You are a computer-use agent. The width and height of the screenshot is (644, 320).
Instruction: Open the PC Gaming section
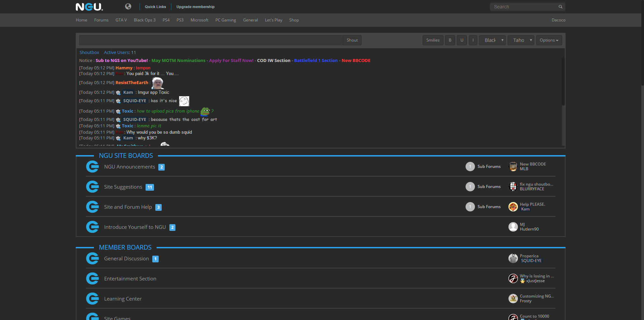(x=225, y=20)
